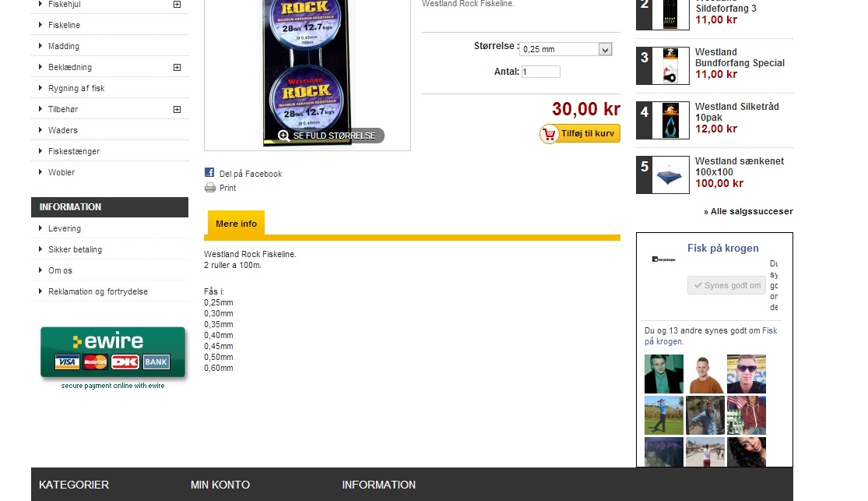Click the magnifier icon for full size image
868x501 pixels.
[283, 136]
